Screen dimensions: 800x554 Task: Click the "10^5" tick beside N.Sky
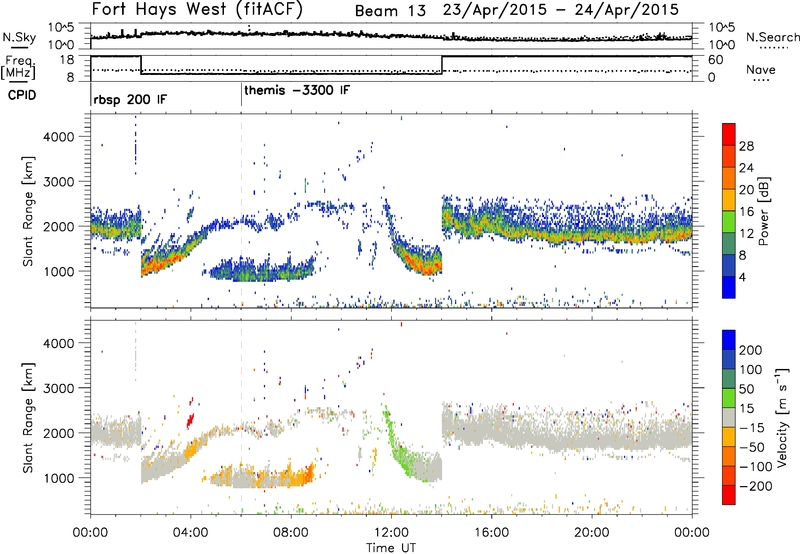tap(61, 28)
